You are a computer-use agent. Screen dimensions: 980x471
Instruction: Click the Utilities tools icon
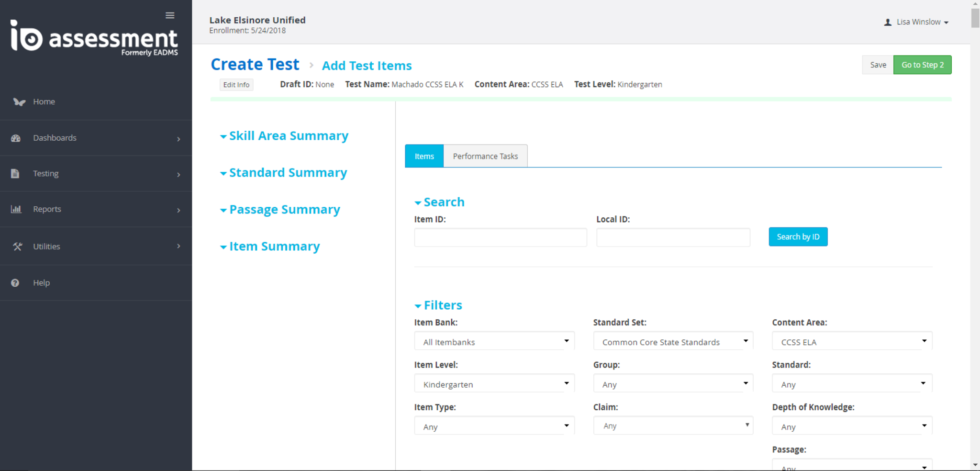(17, 247)
